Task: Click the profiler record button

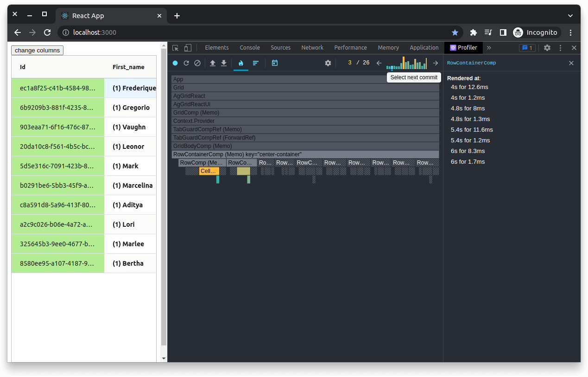Action: (175, 63)
